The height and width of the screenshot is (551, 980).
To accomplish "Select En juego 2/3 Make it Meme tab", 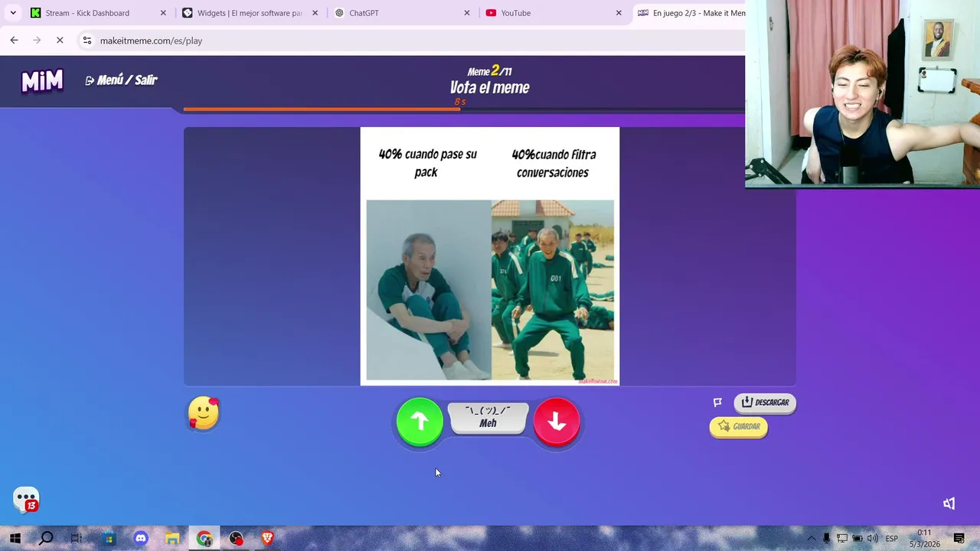I will click(689, 13).
